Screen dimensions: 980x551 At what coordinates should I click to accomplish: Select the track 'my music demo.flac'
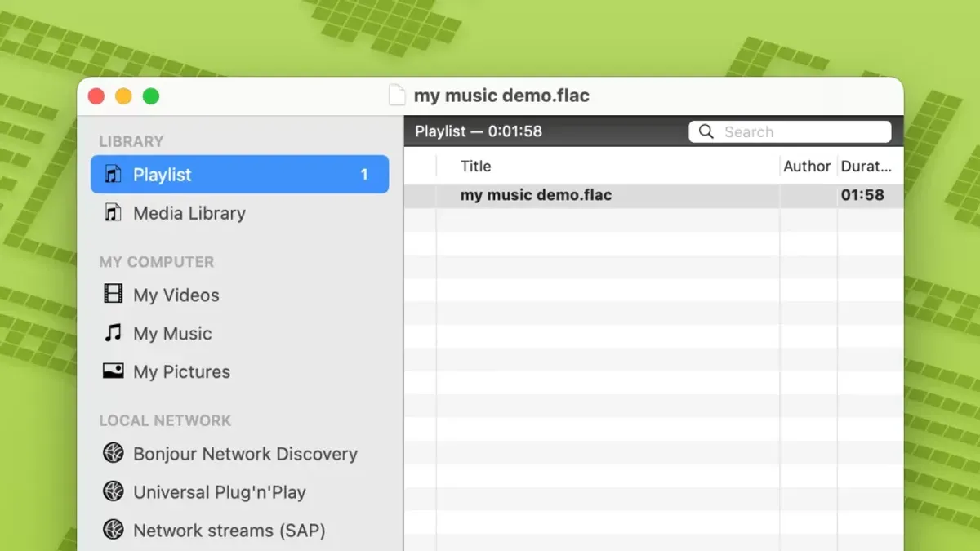point(653,195)
